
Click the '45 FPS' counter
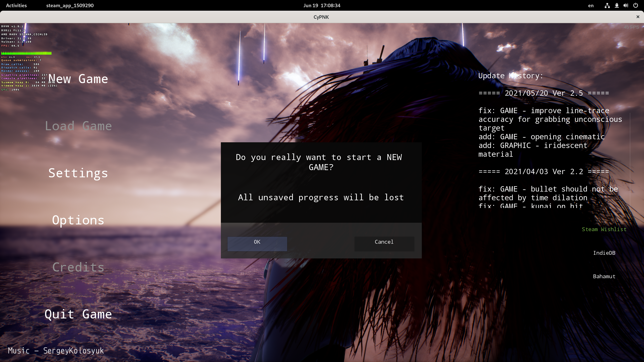(x=631, y=27)
